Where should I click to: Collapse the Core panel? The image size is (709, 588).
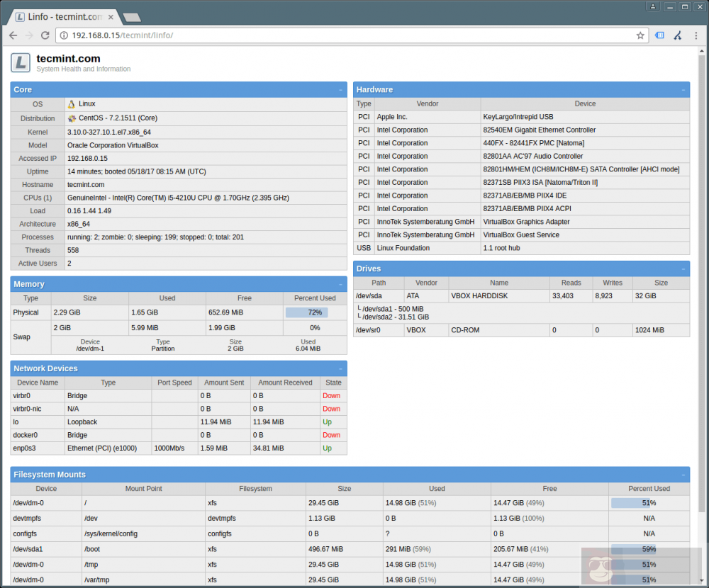341,89
